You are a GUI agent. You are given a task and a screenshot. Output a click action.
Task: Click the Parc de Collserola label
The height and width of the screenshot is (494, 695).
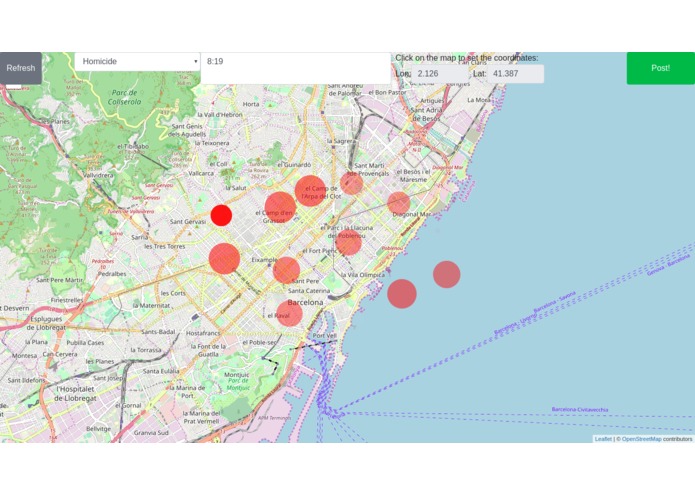125,97
